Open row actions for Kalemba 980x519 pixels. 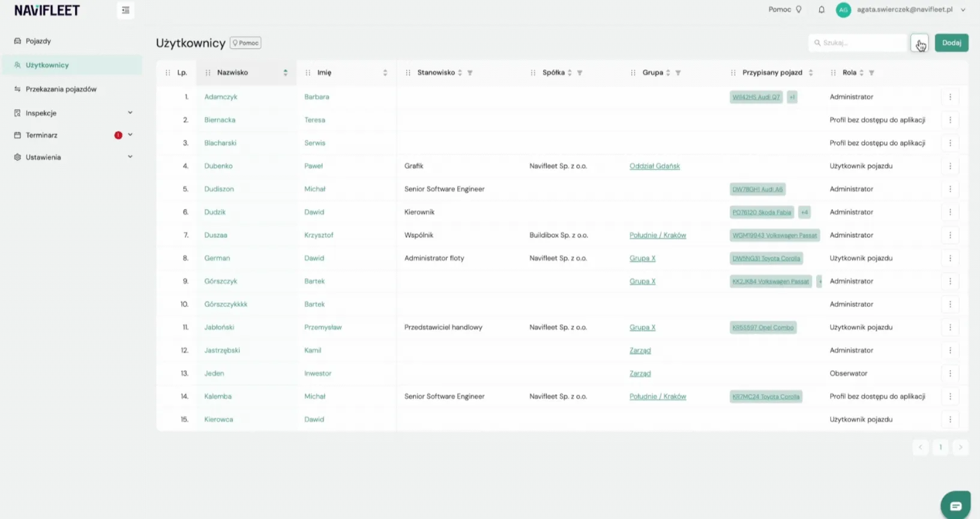950,396
